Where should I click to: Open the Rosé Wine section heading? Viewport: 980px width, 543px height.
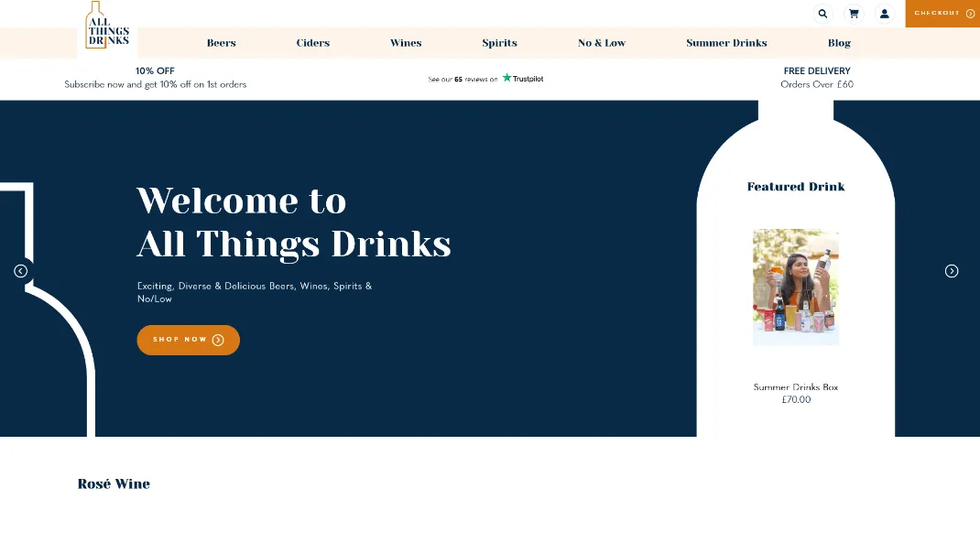114,484
